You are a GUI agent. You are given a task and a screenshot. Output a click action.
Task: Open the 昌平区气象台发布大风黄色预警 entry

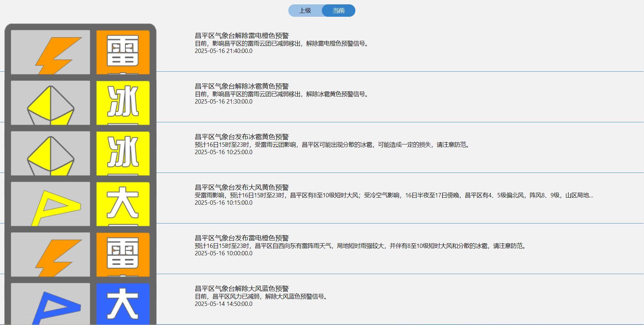tap(243, 187)
